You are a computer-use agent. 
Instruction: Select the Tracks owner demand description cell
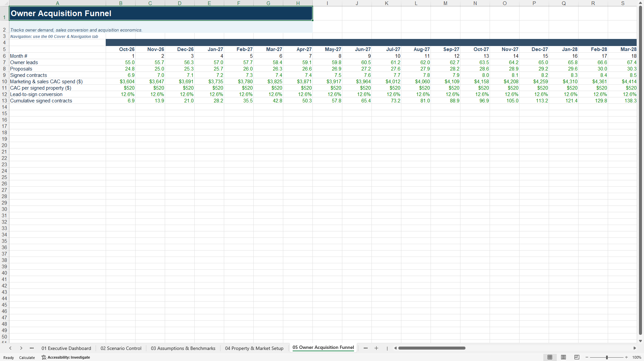click(x=161, y=27)
